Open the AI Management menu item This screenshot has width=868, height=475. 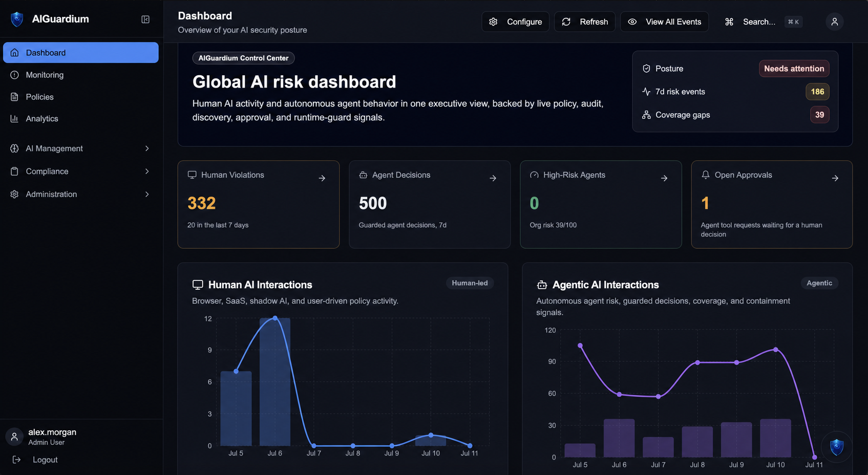pyautogui.click(x=81, y=148)
